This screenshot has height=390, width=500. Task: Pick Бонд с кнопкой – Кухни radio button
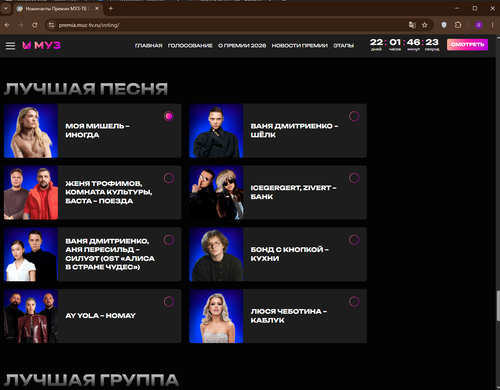[x=354, y=240]
